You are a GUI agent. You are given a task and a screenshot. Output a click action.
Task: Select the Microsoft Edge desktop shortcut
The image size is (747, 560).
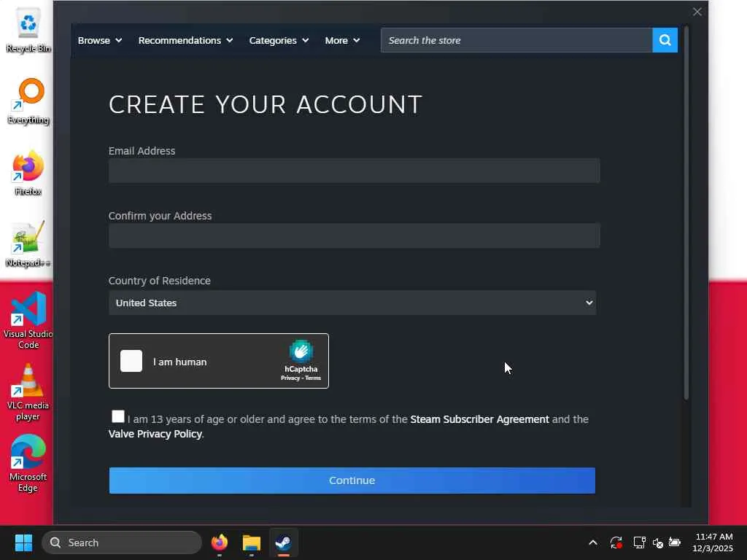pyautogui.click(x=28, y=463)
